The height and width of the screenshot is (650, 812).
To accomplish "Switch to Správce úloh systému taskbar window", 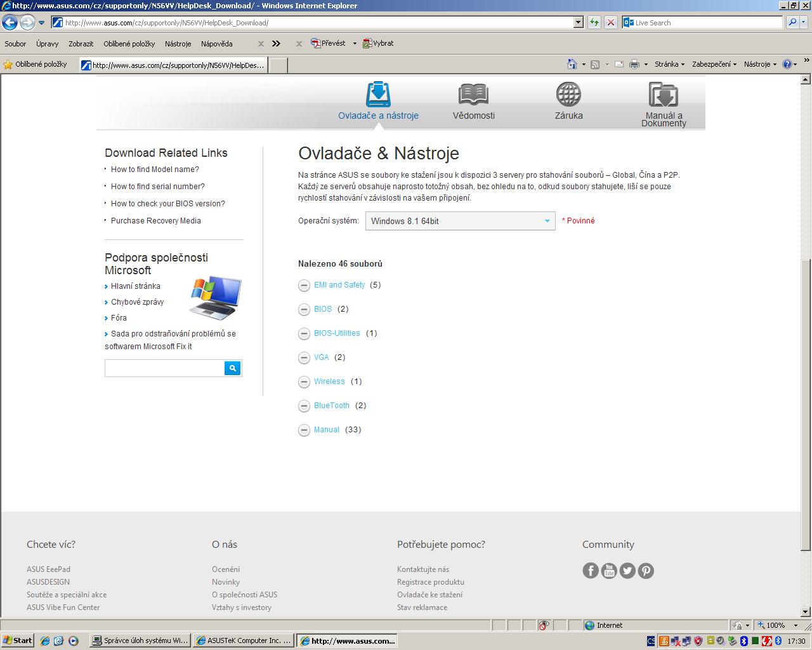I will click(x=140, y=641).
